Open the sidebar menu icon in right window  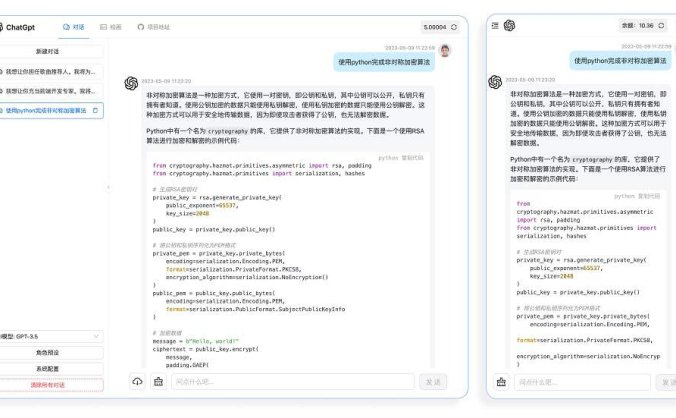pos(495,26)
